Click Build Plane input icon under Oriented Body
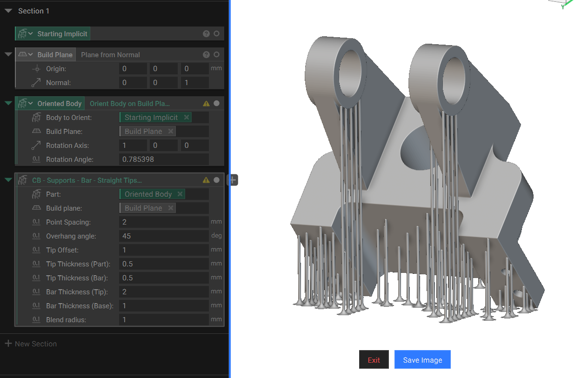 pyautogui.click(x=36, y=131)
